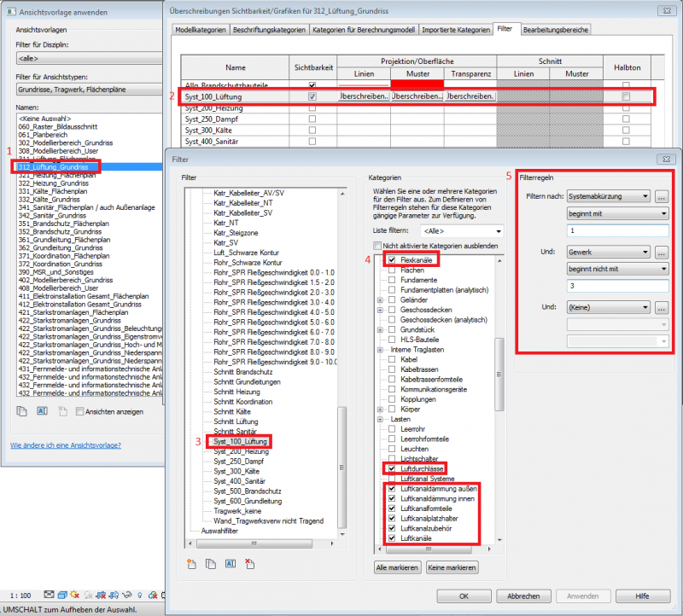Click the duplicate filter icon below filter list
Viewport: 683px width, 616px height.
coord(209,563)
